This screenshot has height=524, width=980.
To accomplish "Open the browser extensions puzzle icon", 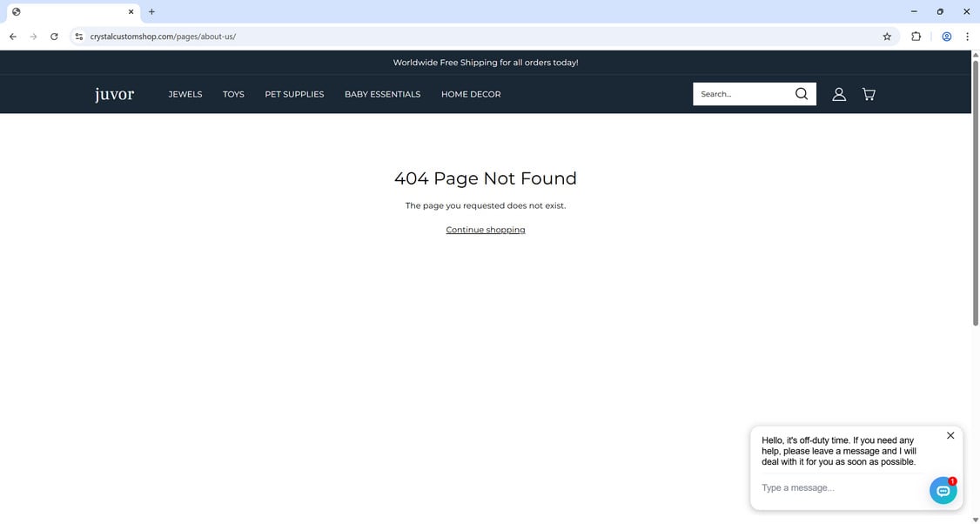I will [x=916, y=37].
